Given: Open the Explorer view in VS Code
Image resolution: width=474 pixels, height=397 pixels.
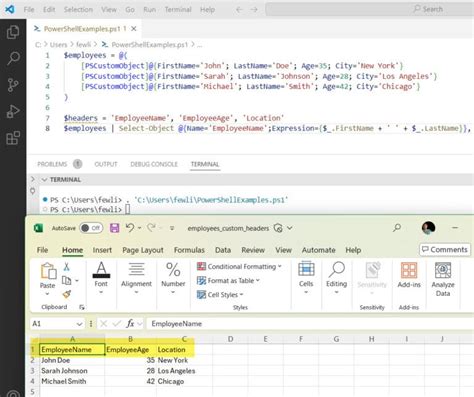Looking at the screenshot, I should (x=13, y=32).
